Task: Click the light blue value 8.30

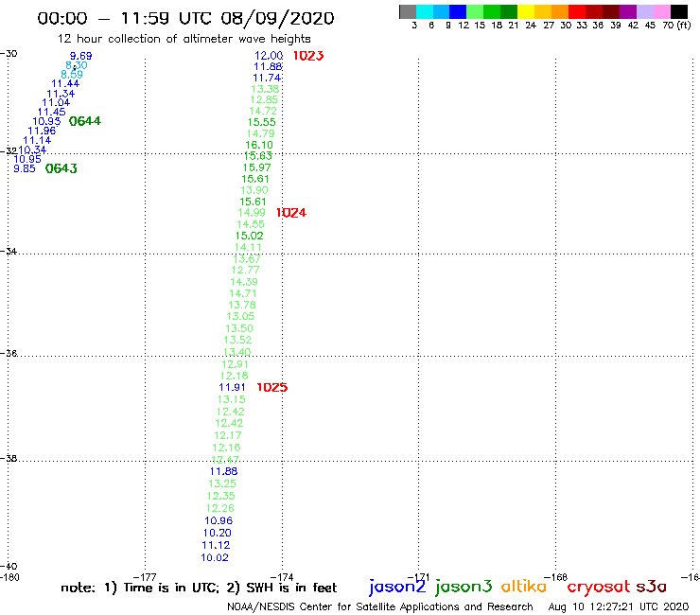Action: click(77, 65)
